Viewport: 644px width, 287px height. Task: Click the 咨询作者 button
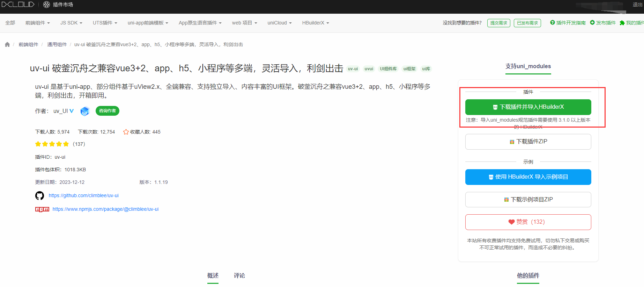(108, 111)
